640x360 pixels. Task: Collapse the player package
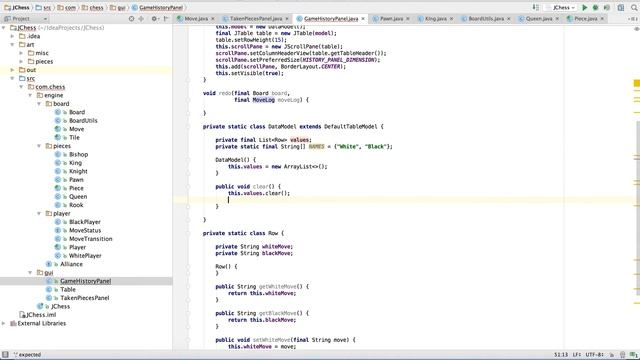pos(39,213)
